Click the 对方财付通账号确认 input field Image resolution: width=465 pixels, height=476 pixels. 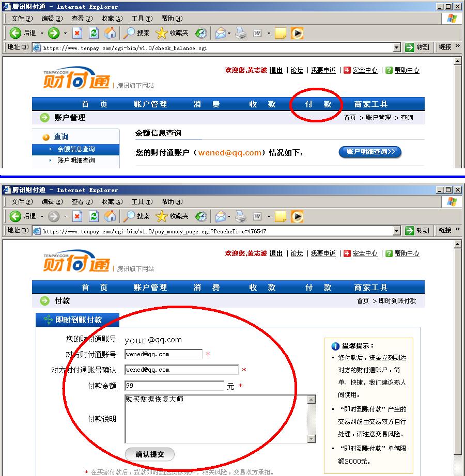(181, 370)
